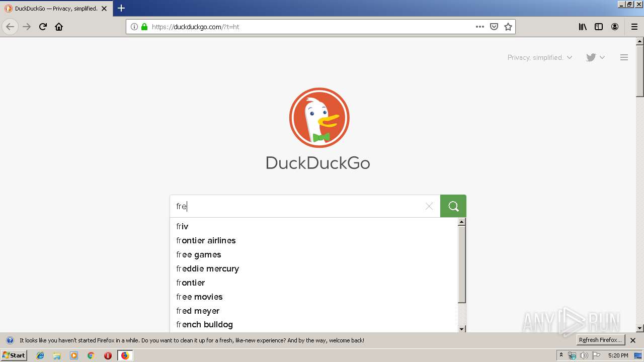Click the 5:20 PM clock

618,355
